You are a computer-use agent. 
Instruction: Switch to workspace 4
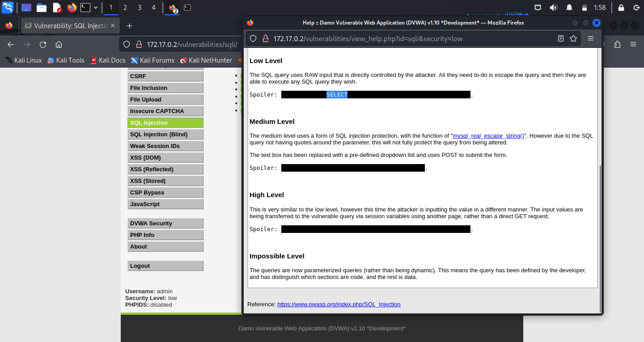(x=153, y=8)
